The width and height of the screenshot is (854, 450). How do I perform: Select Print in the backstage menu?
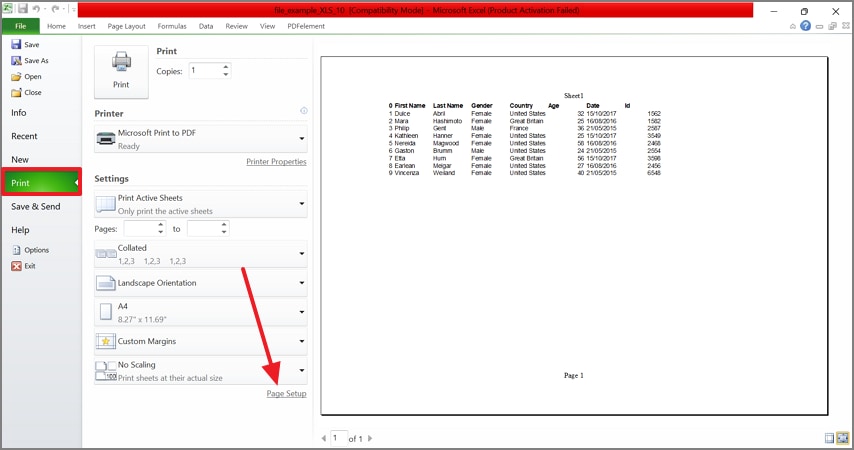point(41,183)
